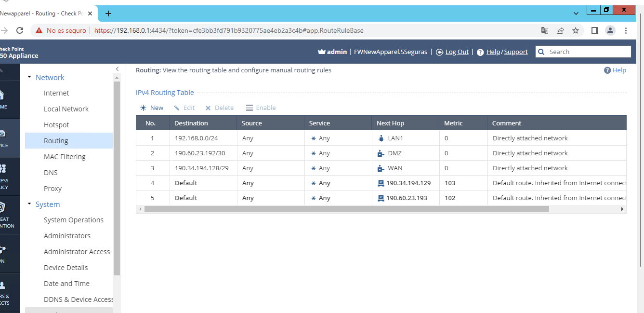This screenshot has height=313, width=644.
Task: Open the Support link in header
Action: coord(516,52)
